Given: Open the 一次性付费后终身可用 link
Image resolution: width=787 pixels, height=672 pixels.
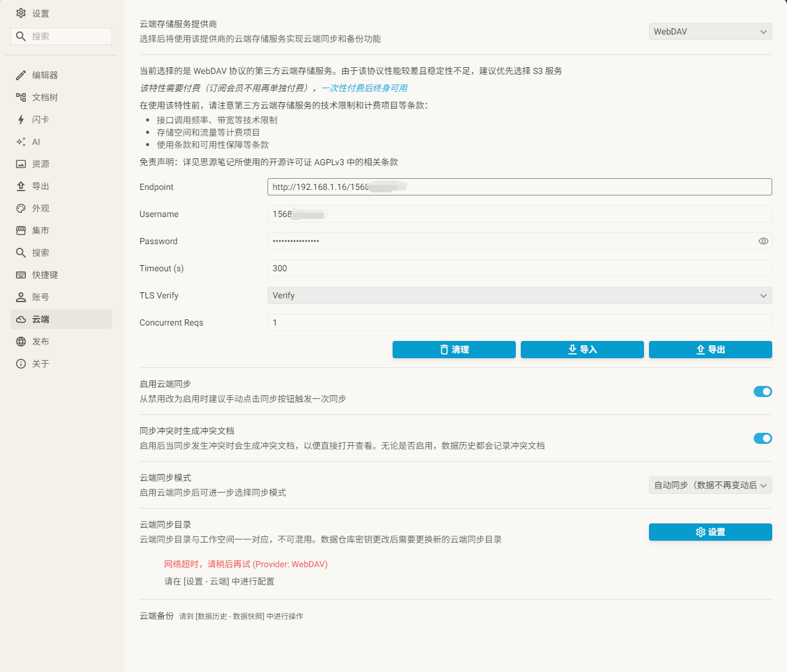Looking at the screenshot, I should [x=364, y=88].
